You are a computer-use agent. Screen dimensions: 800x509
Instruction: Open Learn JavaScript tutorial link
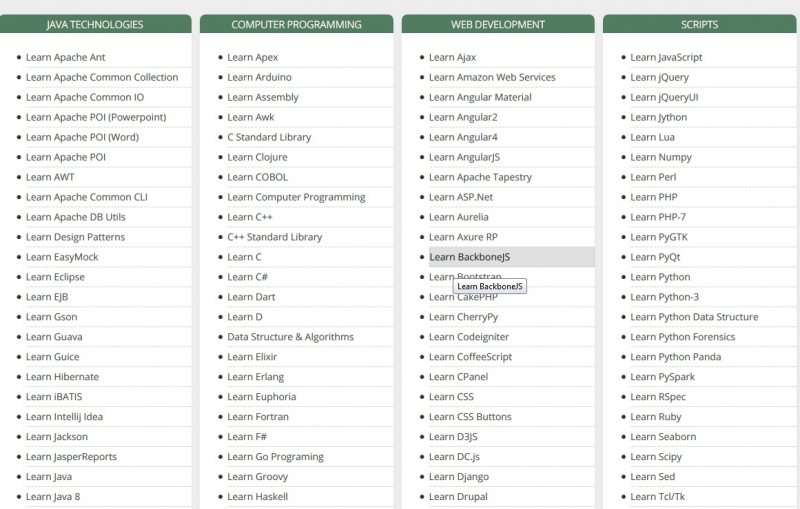pos(666,57)
